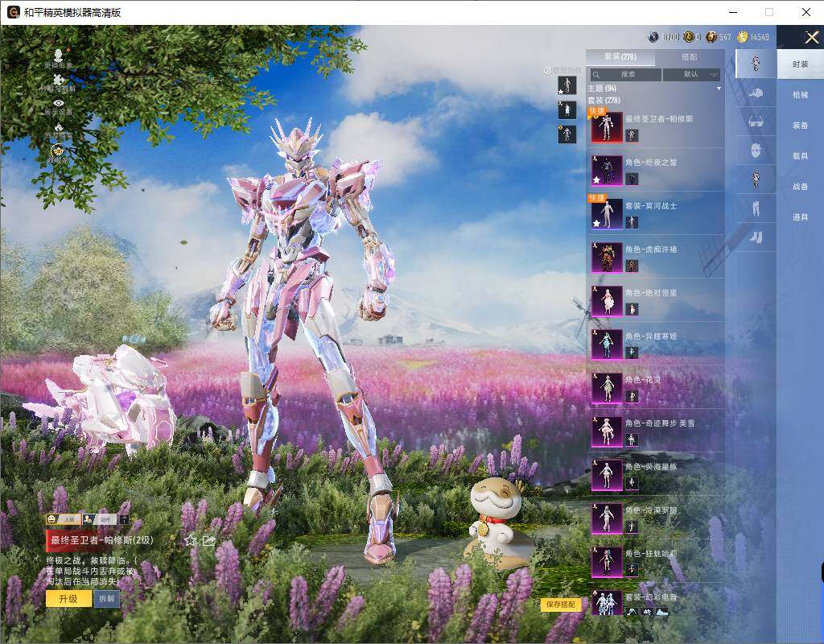Click the small piece icon under 最终圣卫者-帕修斯
The height and width of the screenshot is (644, 824).
pyautogui.click(x=632, y=135)
